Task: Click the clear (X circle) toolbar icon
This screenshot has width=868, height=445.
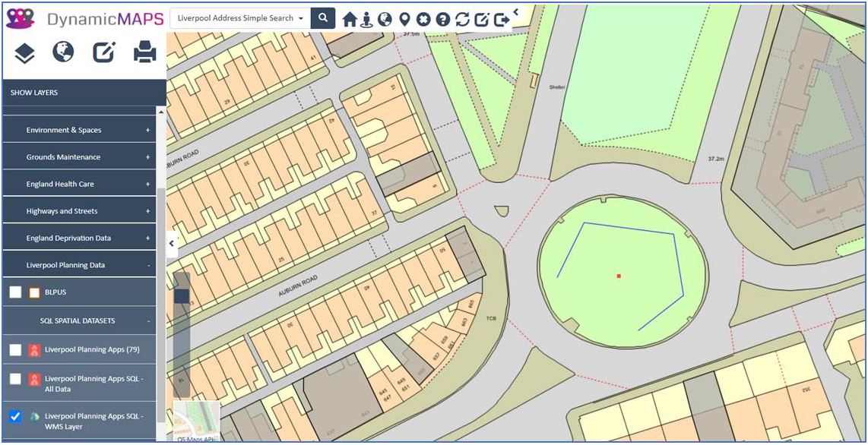Action: click(423, 20)
